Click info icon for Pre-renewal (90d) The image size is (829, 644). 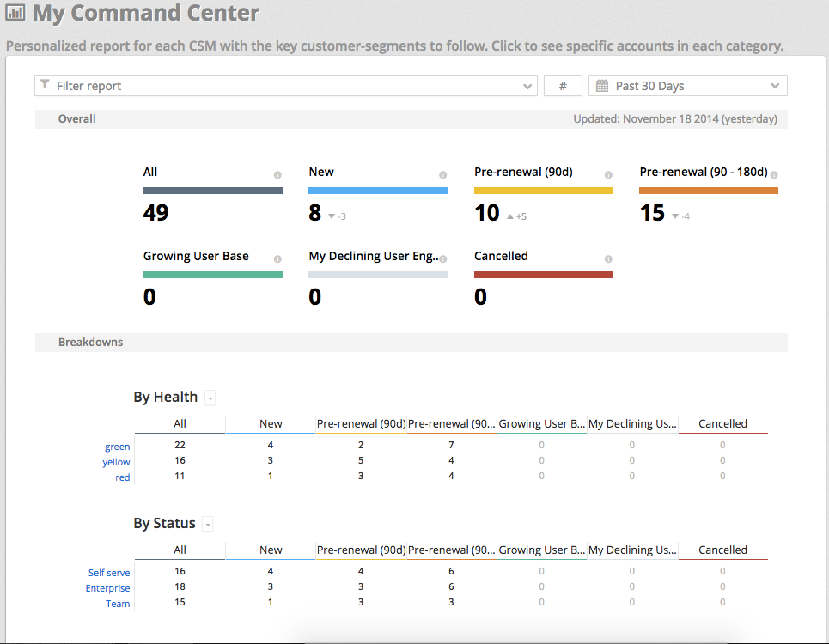point(608,175)
